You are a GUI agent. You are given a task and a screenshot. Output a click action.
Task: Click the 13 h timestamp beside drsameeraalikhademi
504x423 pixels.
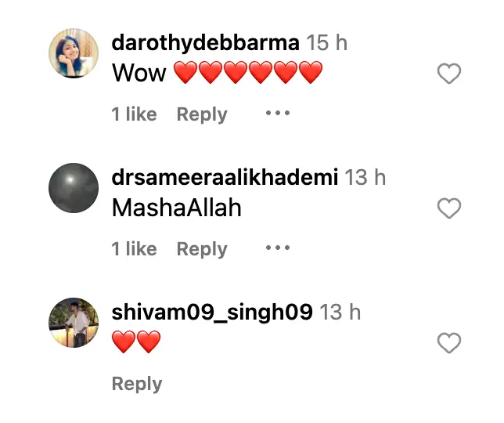[x=365, y=177]
